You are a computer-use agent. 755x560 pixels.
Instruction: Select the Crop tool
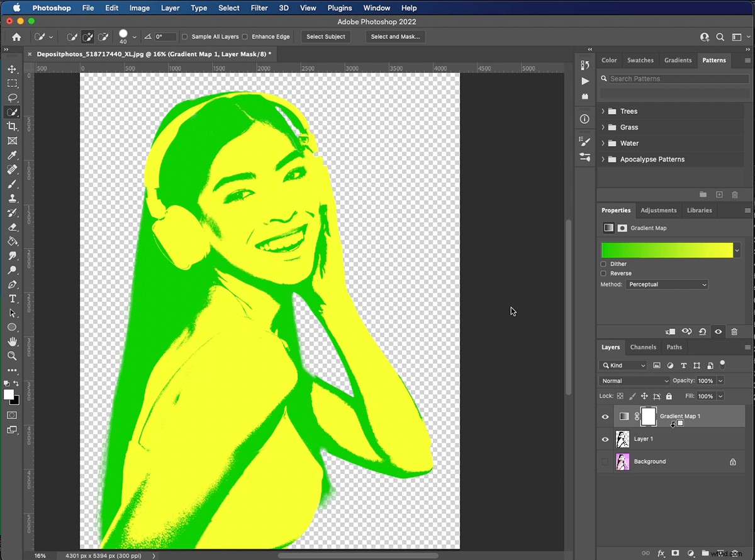point(12,126)
